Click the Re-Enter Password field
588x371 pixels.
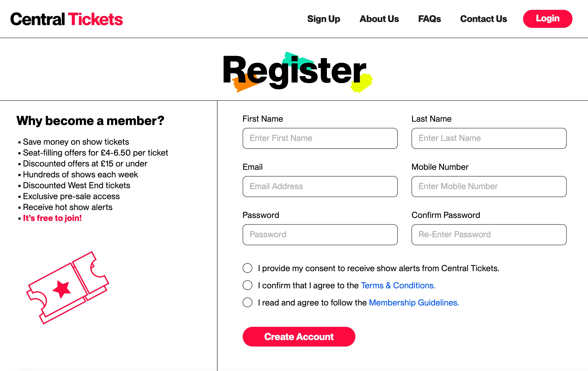[489, 235]
